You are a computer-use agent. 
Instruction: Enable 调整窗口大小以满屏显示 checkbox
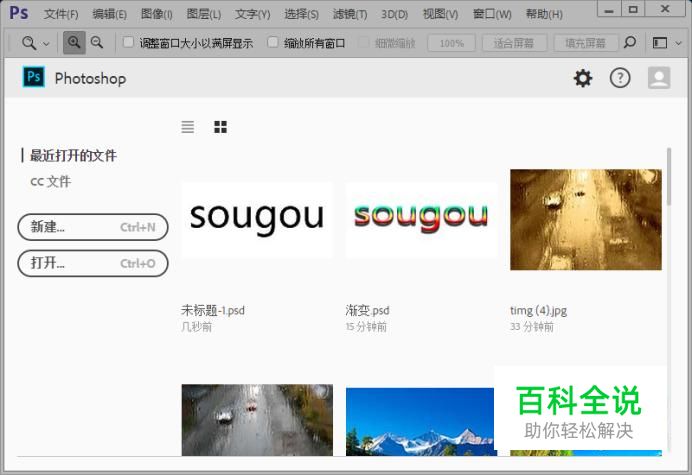coord(128,42)
